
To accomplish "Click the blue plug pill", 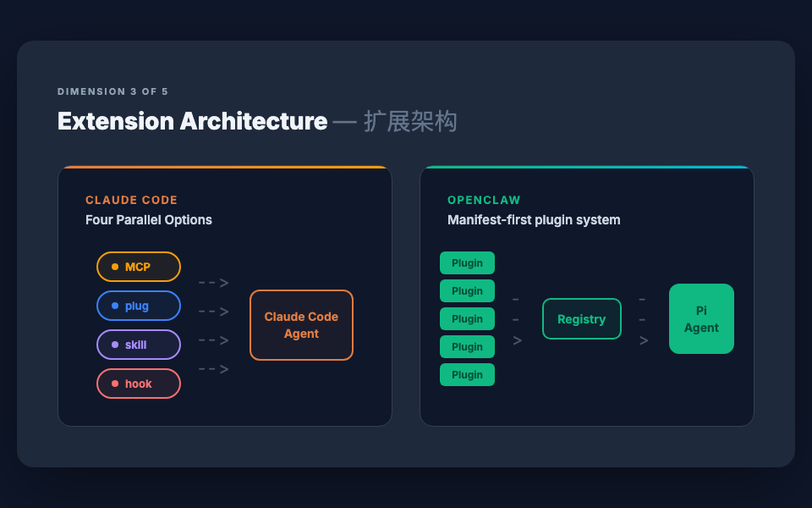I will [139, 306].
